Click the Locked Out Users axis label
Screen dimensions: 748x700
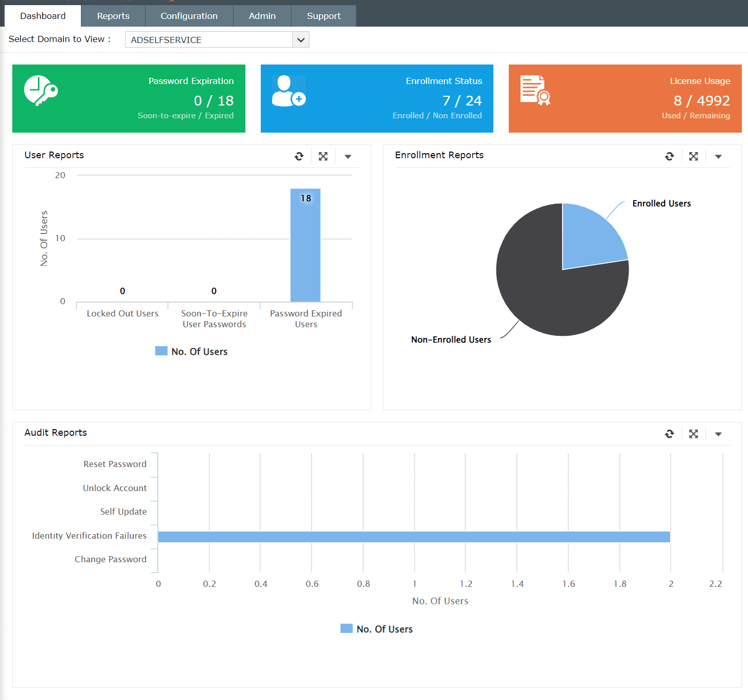[x=122, y=313]
